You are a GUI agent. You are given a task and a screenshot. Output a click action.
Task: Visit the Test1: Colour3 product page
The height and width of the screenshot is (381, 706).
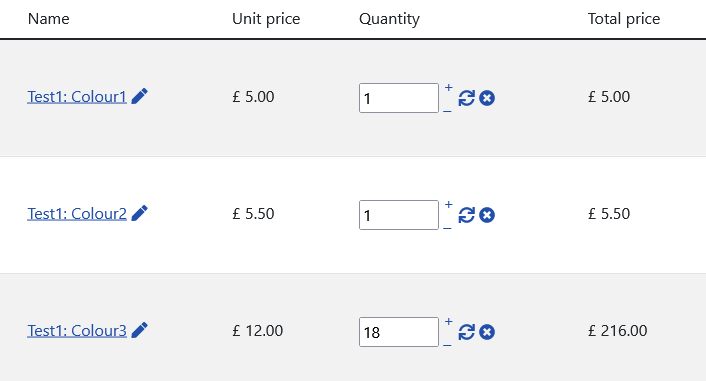point(77,331)
